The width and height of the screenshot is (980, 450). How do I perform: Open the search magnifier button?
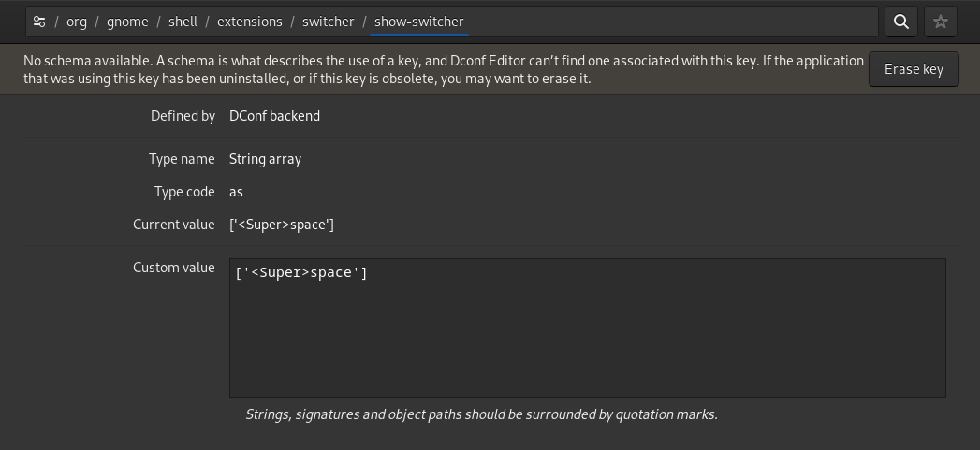(x=901, y=22)
